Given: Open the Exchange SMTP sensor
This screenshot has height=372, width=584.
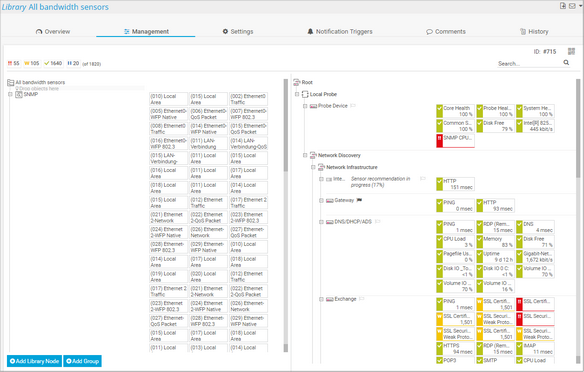Looking at the screenshot, I should 495,360.
